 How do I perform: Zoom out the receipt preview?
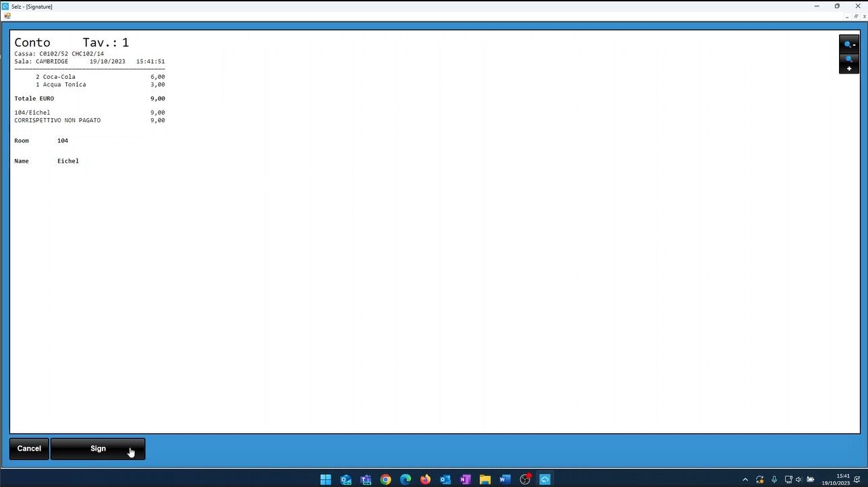(849, 45)
